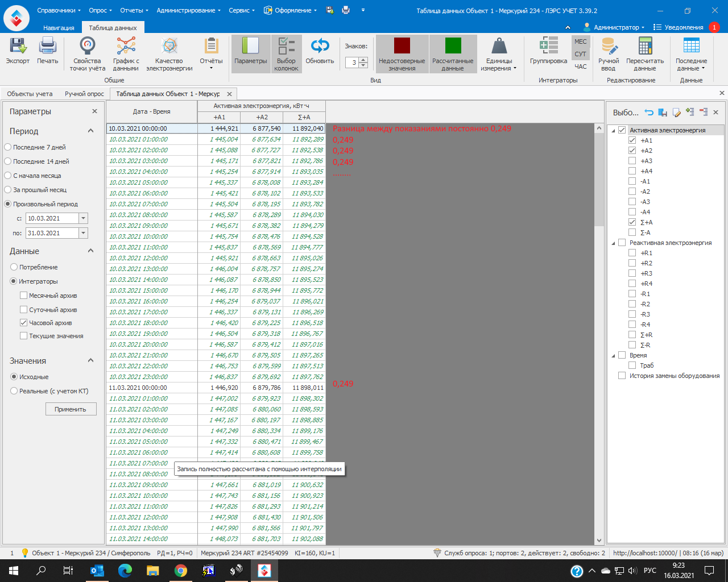Collapse the Период section
This screenshot has height=582, width=728.
tap(90, 131)
